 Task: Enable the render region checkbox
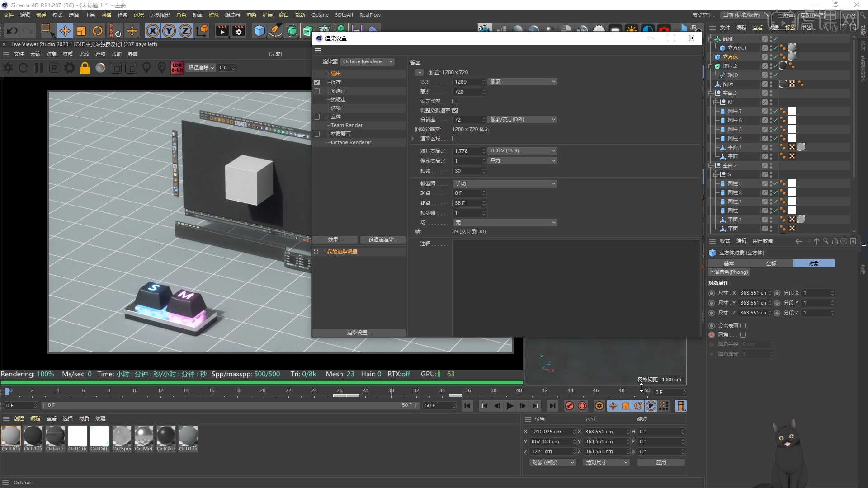[x=455, y=139]
